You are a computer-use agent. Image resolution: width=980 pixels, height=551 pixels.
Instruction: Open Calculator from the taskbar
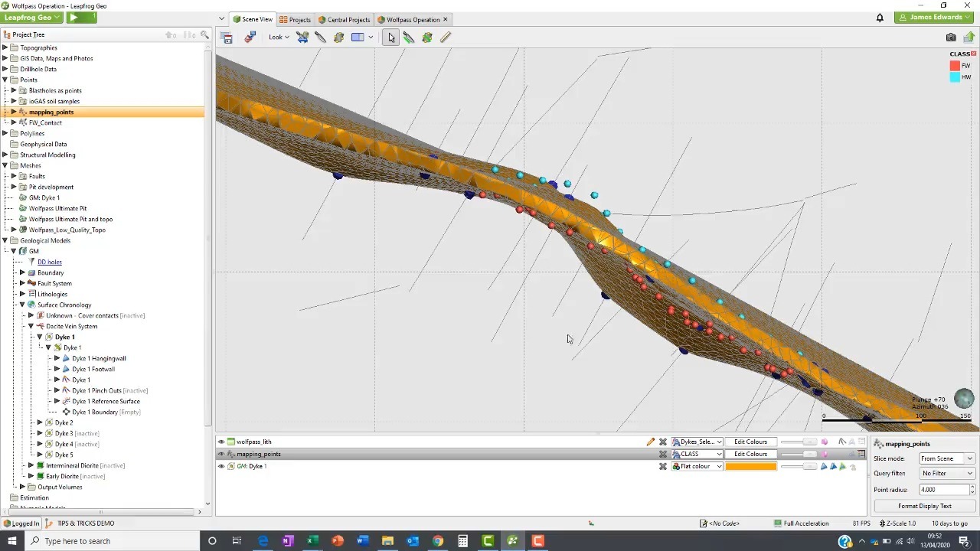(x=462, y=541)
